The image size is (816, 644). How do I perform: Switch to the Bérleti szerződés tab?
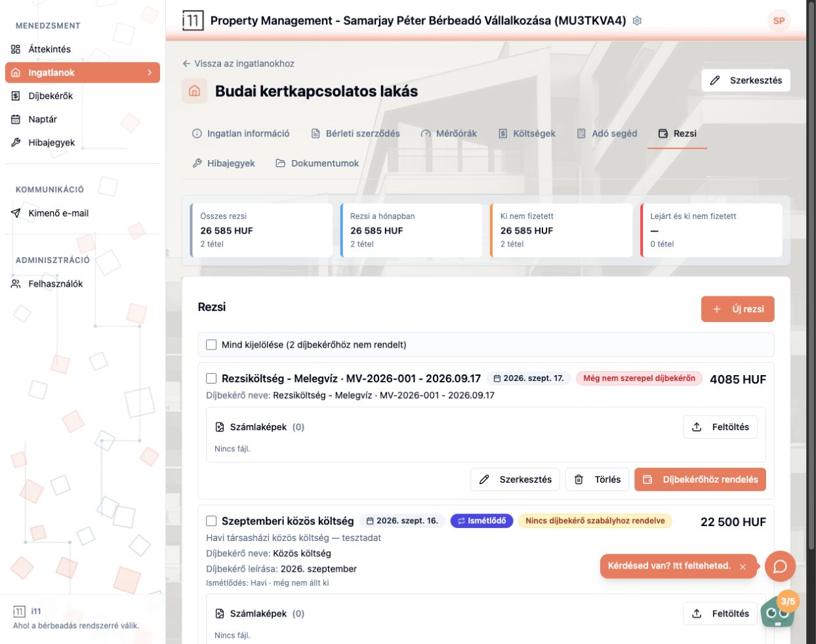click(x=356, y=134)
